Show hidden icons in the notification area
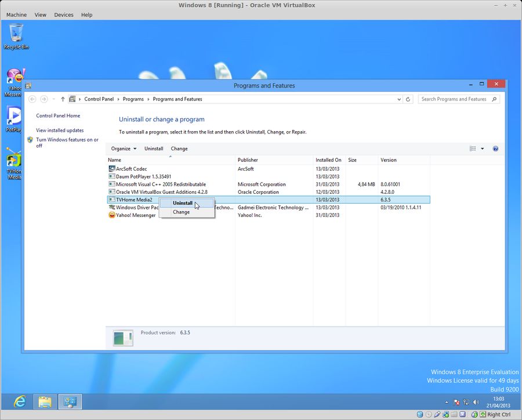This screenshot has height=420, width=522. pos(447,401)
